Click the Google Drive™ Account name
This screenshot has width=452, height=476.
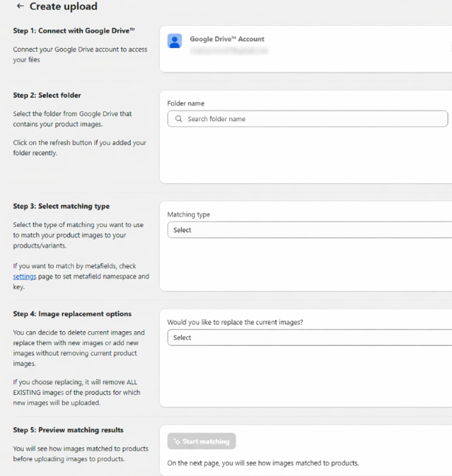click(x=227, y=39)
